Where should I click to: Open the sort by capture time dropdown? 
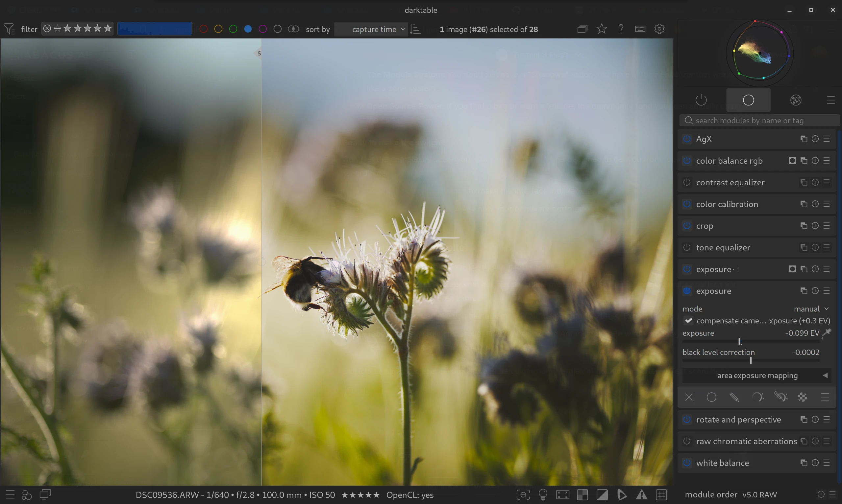click(x=373, y=29)
